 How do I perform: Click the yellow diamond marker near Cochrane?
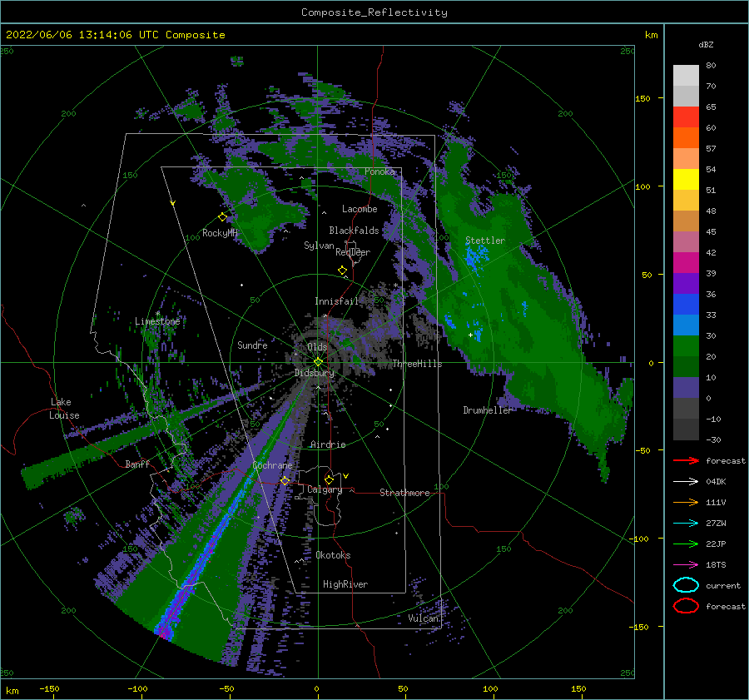(x=285, y=480)
